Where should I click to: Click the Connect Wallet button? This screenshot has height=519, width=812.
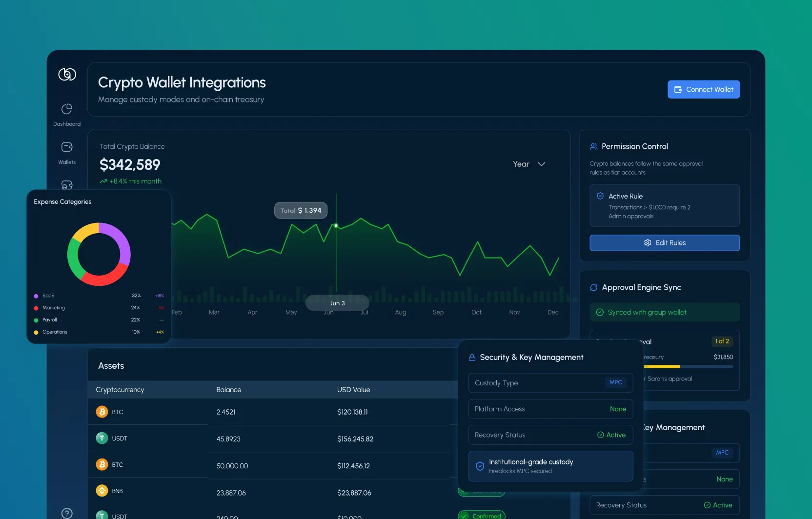704,89
